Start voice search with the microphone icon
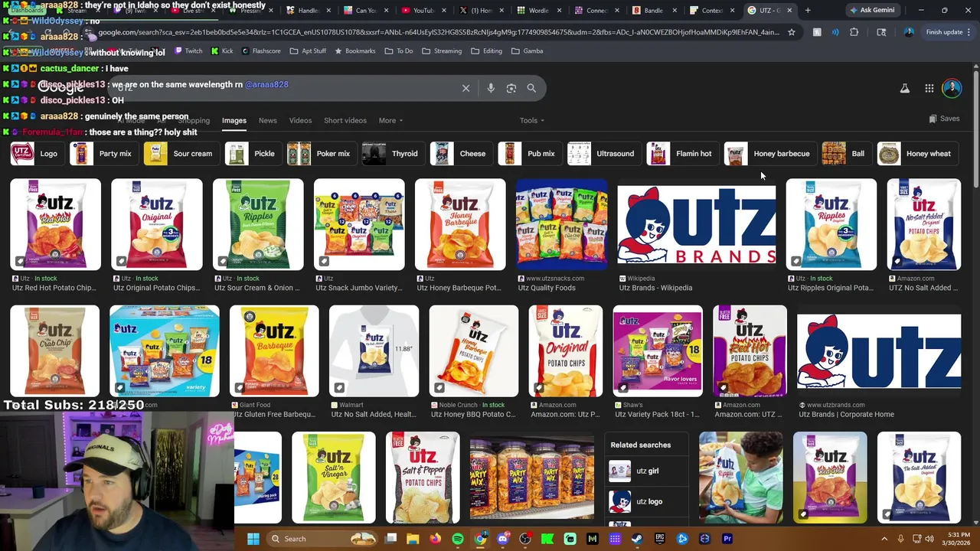 click(x=491, y=88)
